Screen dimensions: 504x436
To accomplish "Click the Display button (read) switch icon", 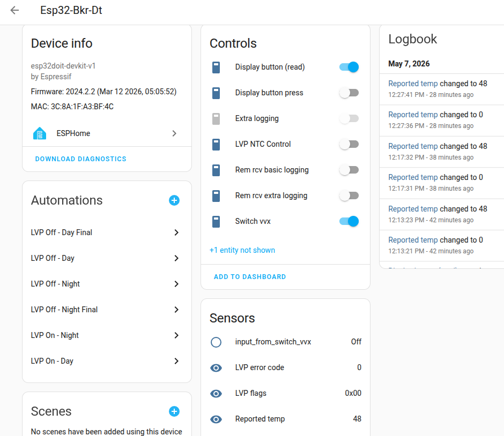I will point(216,67).
